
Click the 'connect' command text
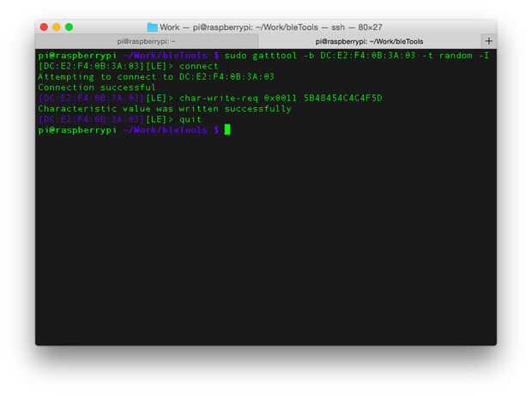pyautogui.click(x=198, y=66)
